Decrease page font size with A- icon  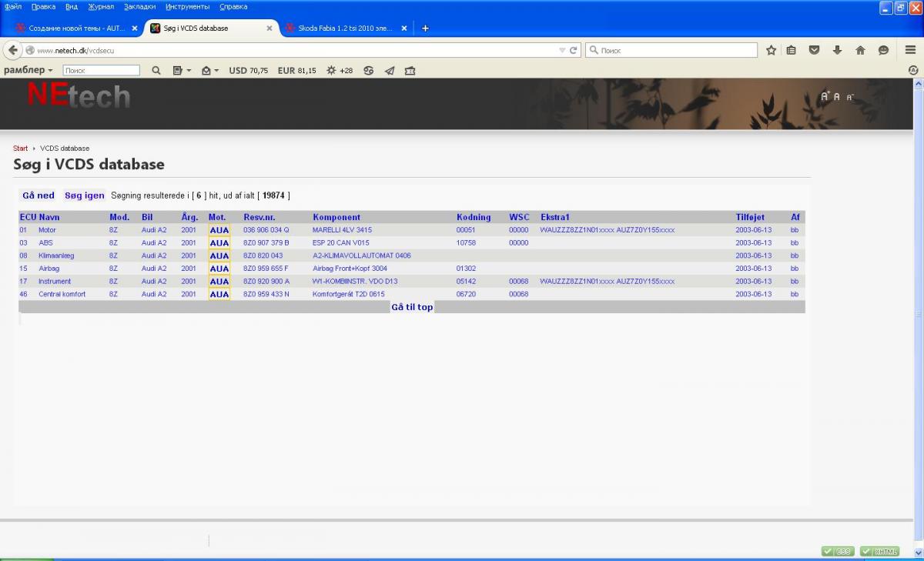point(850,97)
